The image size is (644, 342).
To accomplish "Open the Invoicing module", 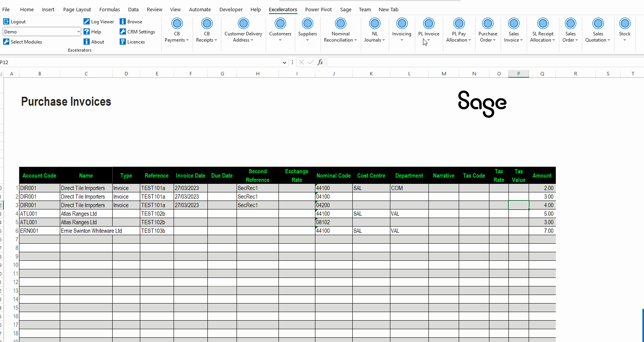I will coord(402,30).
